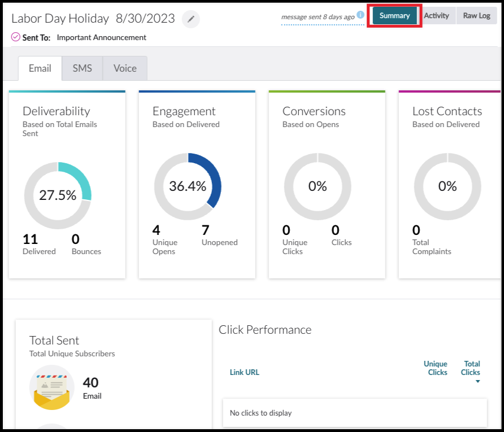Screen dimensions: 504x432
Task: Click the 'Conversions' card heading
Action: tap(314, 111)
